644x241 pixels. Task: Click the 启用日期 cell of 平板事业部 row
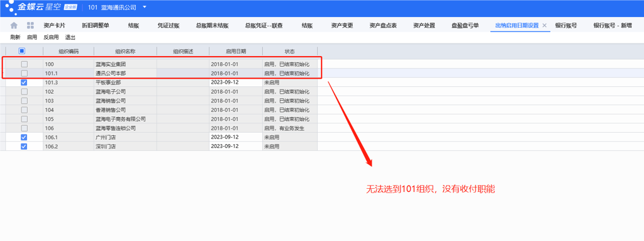(x=236, y=82)
